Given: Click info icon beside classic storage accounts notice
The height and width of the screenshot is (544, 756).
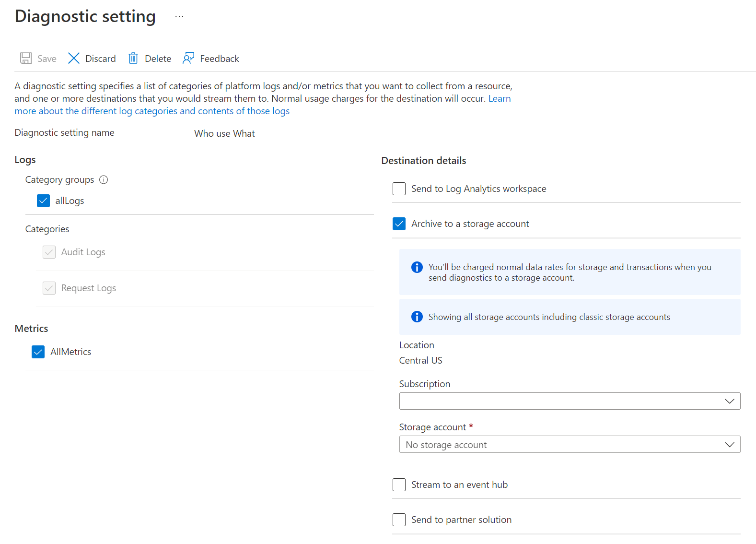Looking at the screenshot, I should click(x=417, y=317).
